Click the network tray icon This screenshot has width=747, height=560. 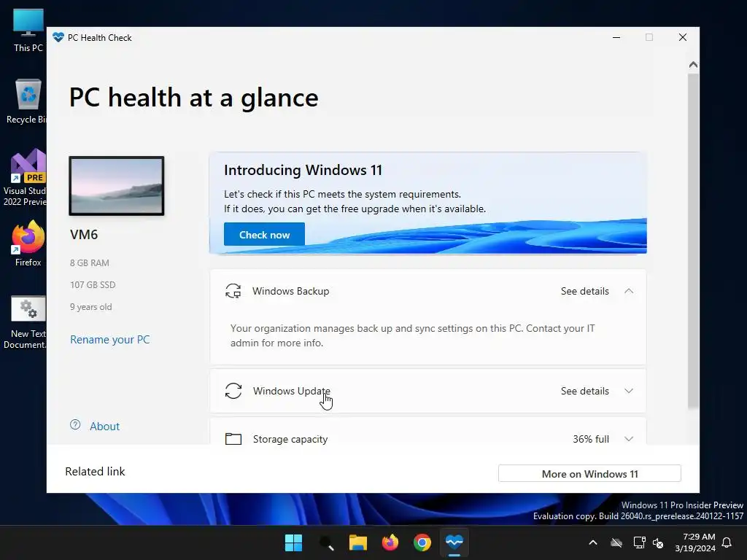click(x=639, y=542)
